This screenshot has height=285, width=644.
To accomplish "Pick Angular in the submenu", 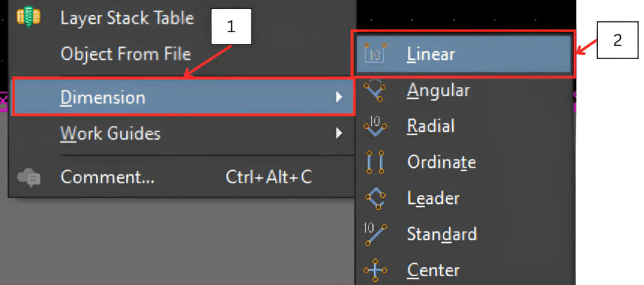I will (438, 91).
